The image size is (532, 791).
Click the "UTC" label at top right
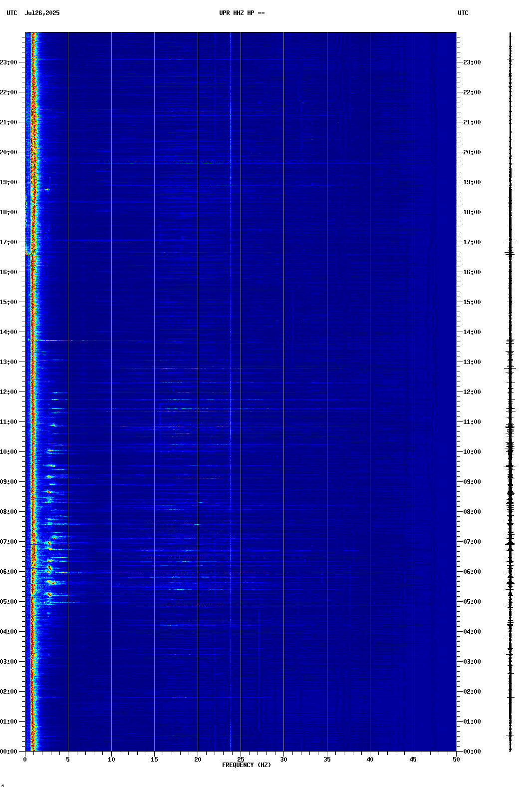pos(463,13)
